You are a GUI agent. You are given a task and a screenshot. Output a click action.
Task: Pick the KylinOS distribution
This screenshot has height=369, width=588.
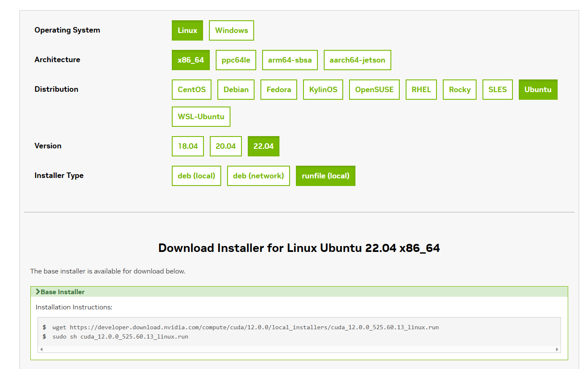pyautogui.click(x=323, y=90)
